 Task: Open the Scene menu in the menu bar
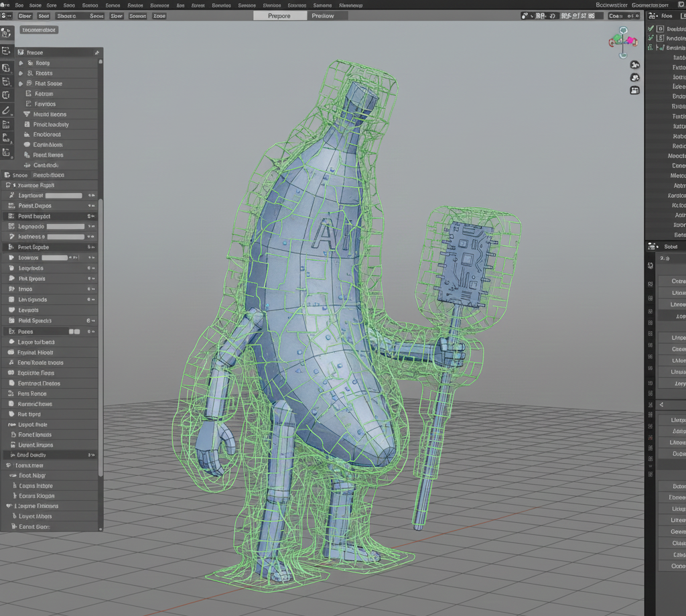coord(37,5)
